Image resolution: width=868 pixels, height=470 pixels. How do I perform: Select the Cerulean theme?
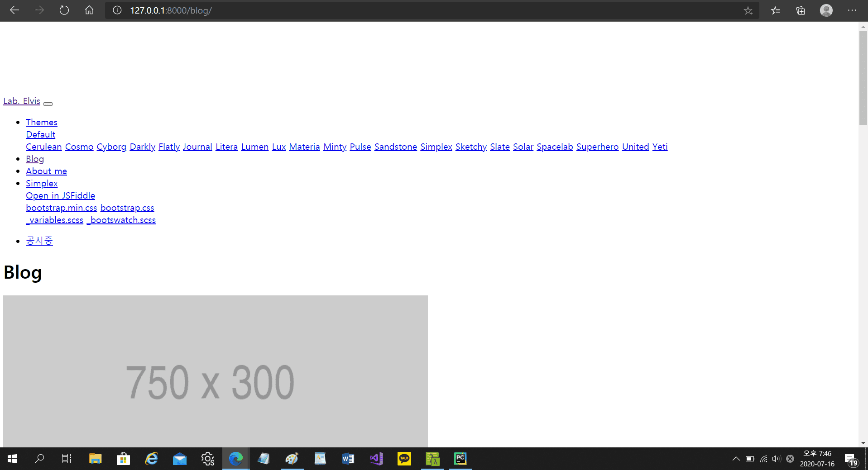click(x=44, y=147)
